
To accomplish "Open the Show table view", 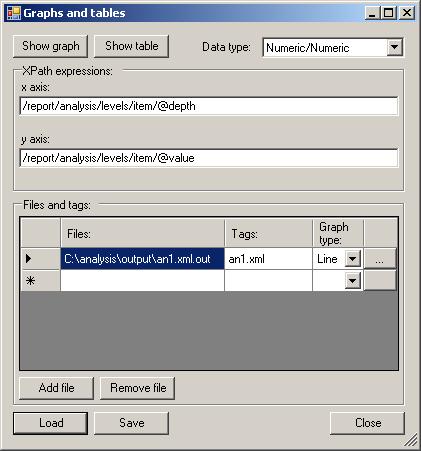I will (x=132, y=46).
